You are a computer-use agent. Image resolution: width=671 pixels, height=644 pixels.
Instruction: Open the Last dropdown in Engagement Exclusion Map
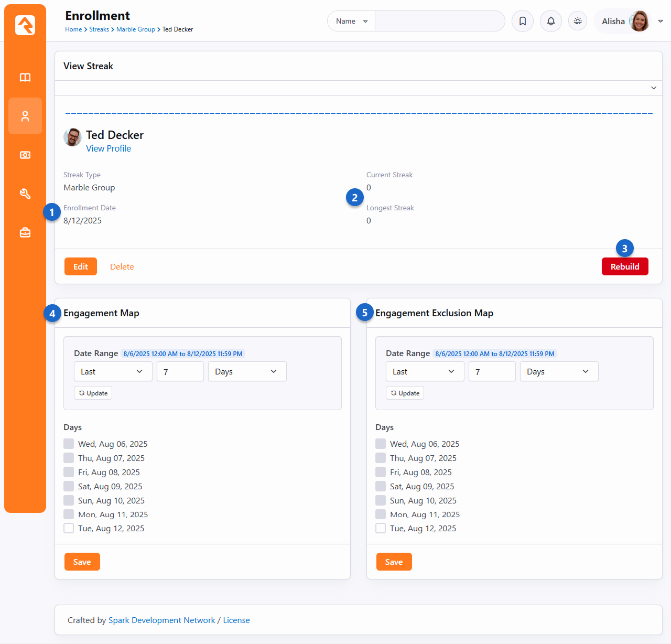425,371
